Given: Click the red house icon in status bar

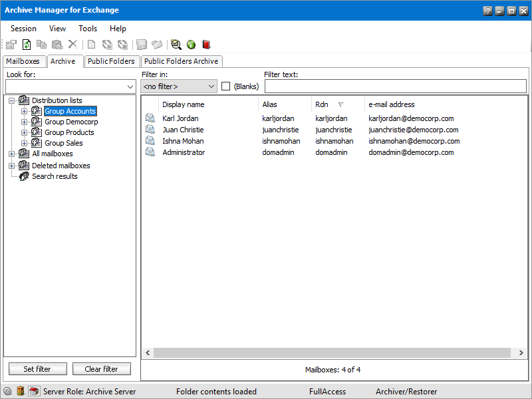Looking at the screenshot, I should click(34, 392).
